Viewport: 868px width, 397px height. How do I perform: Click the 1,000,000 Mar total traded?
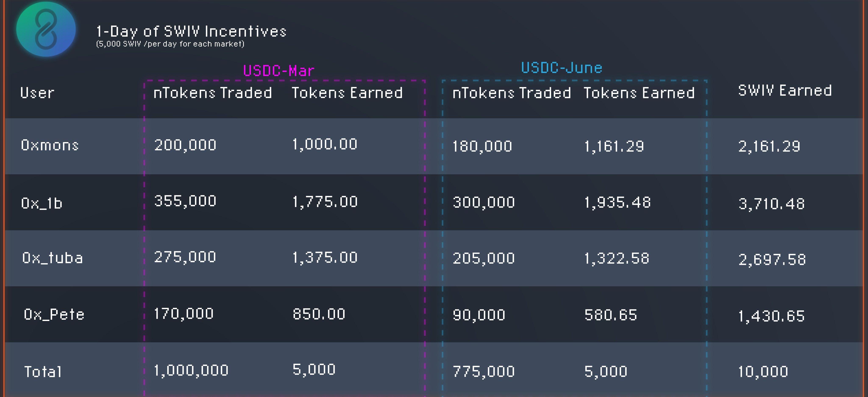(191, 370)
